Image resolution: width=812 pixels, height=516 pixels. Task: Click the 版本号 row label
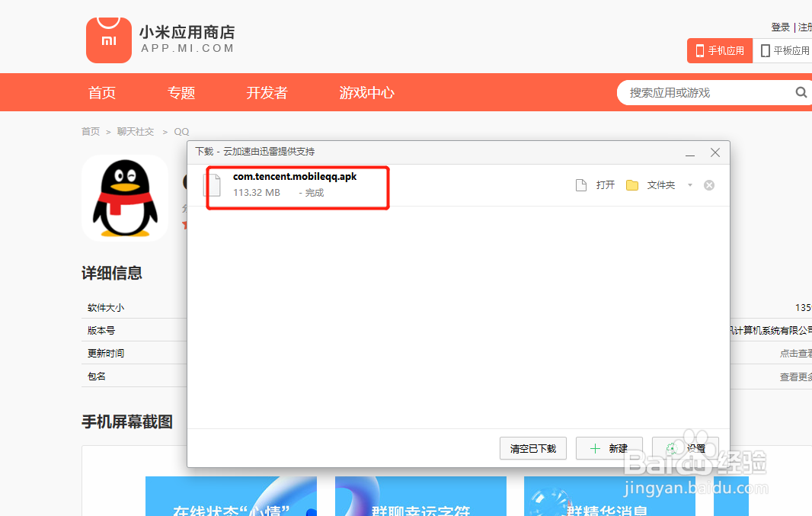[x=101, y=331]
